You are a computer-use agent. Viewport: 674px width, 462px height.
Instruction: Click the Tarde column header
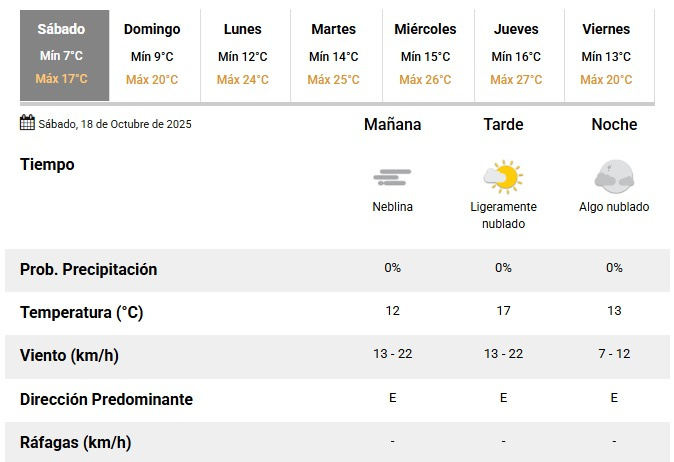503,125
